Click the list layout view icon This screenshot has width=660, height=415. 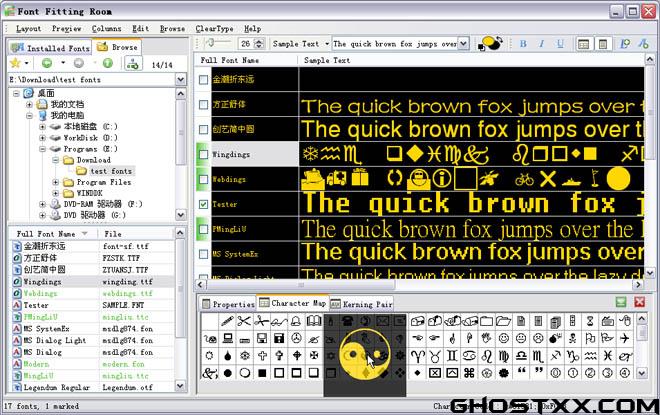click(x=583, y=44)
